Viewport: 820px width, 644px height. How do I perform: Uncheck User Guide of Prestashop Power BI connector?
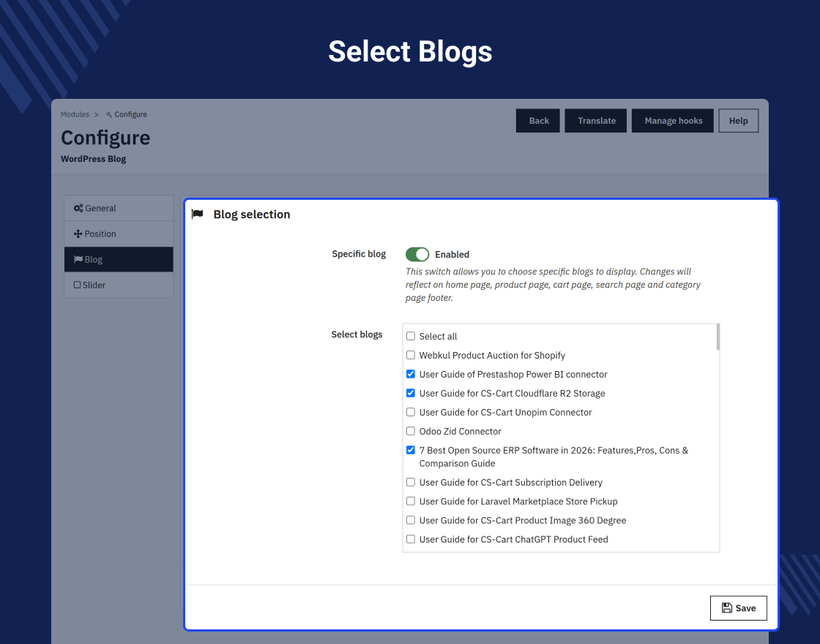411,374
